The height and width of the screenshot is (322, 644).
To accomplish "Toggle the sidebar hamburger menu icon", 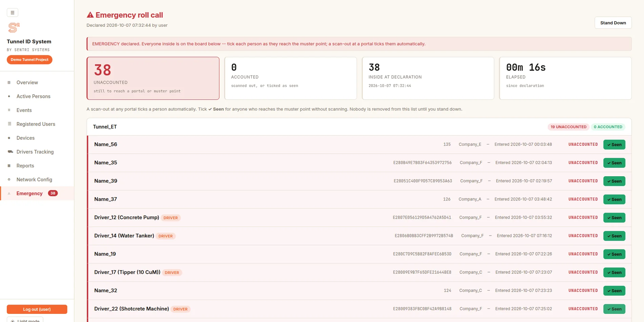I will coord(13,13).
